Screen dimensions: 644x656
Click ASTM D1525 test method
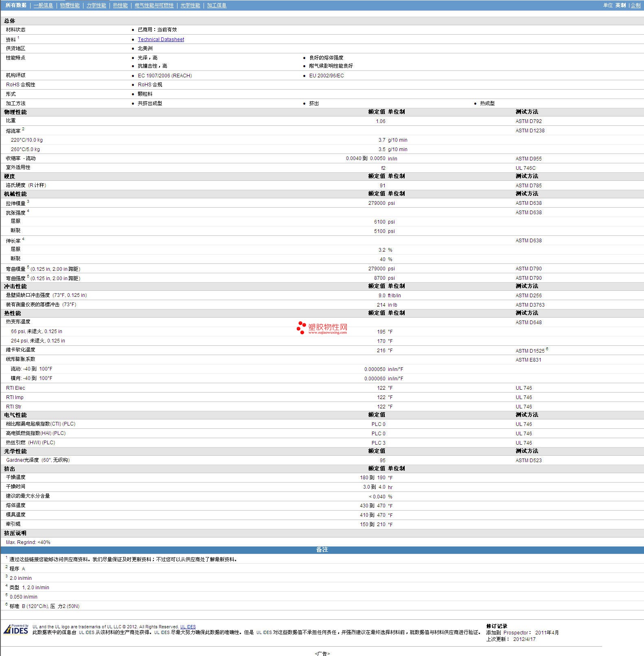point(530,351)
